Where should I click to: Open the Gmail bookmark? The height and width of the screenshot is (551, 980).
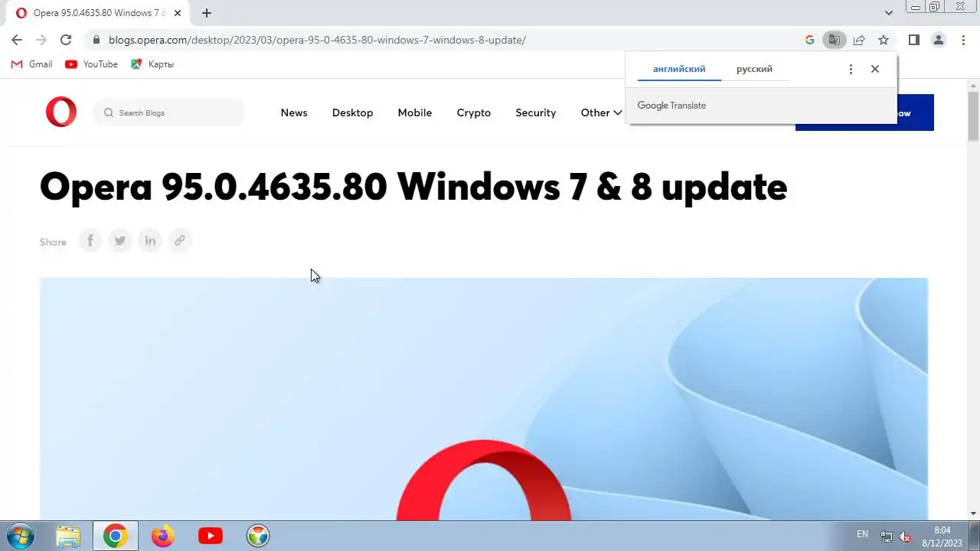pos(31,64)
